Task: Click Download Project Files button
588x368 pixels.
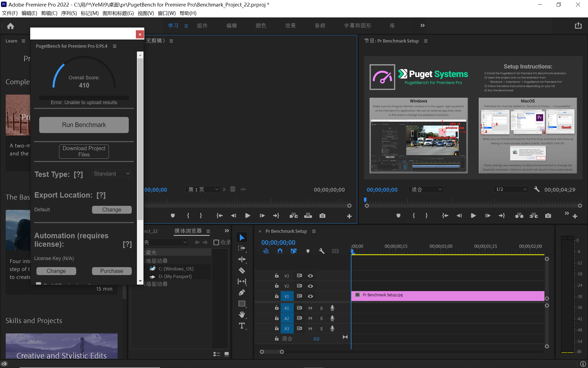Action: click(84, 151)
